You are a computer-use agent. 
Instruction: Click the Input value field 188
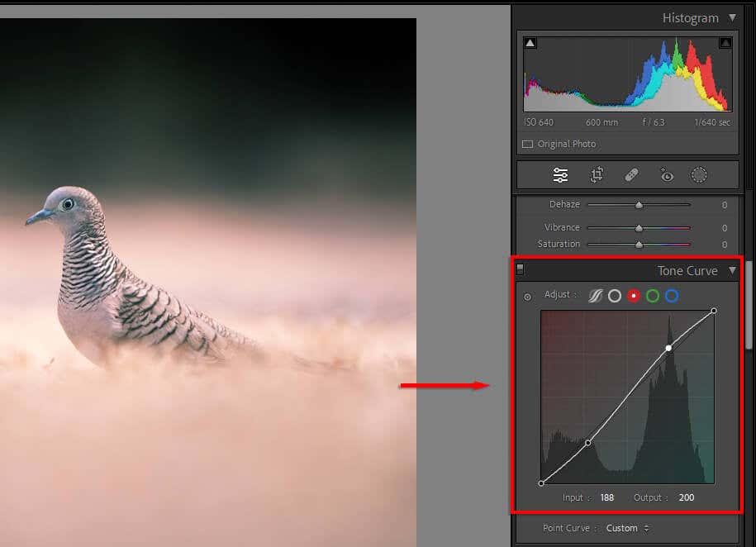(607, 497)
